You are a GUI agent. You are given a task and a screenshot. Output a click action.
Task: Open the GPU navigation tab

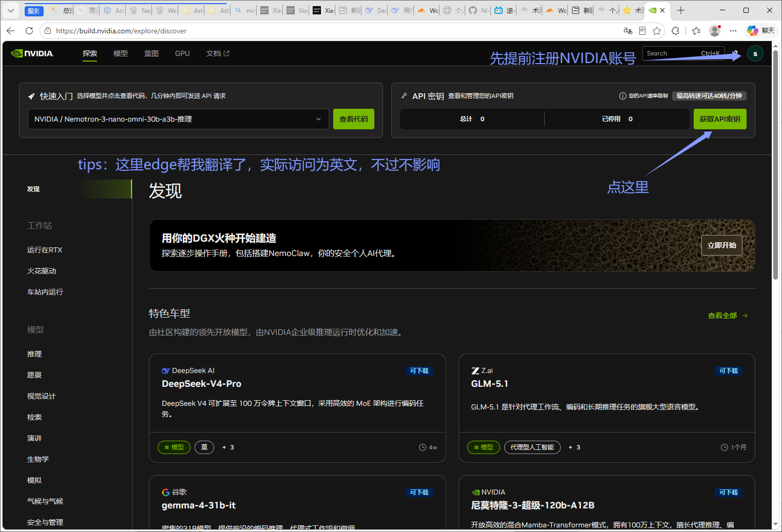pyautogui.click(x=182, y=53)
